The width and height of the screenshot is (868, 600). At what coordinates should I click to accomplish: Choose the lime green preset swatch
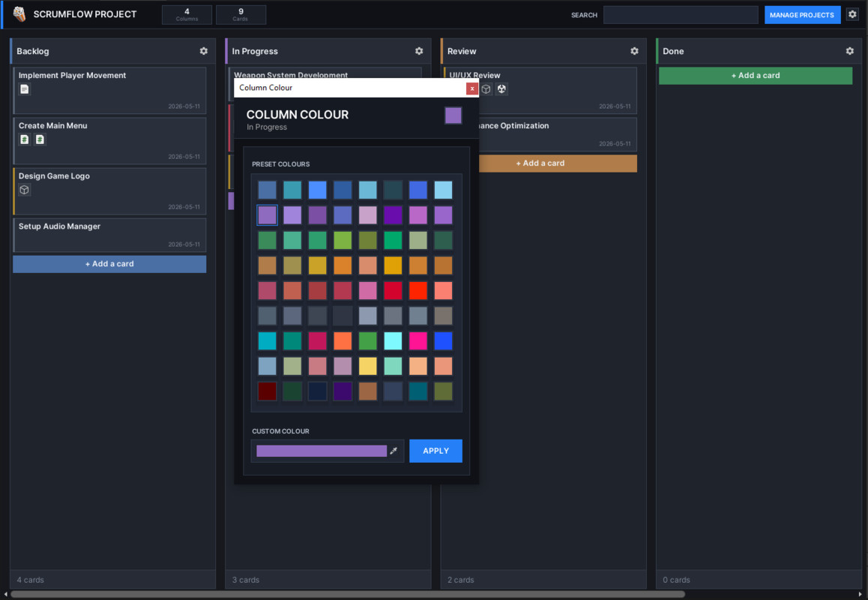(x=343, y=241)
